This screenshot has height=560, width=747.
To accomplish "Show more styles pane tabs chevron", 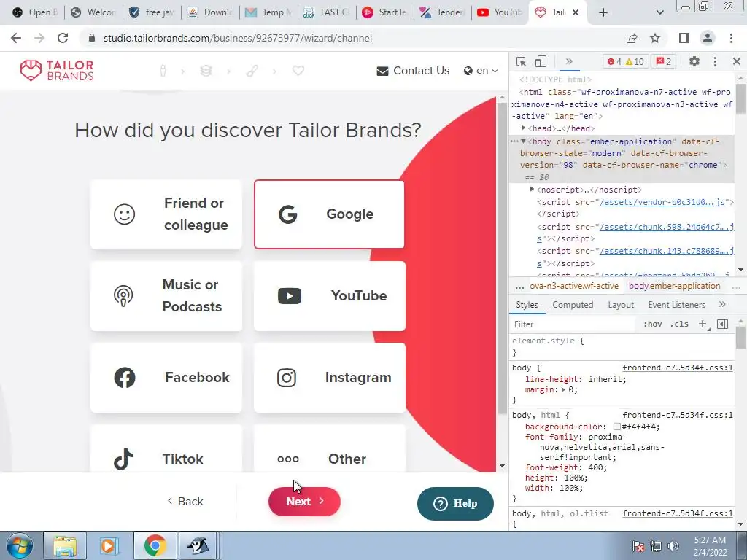I will click(722, 304).
